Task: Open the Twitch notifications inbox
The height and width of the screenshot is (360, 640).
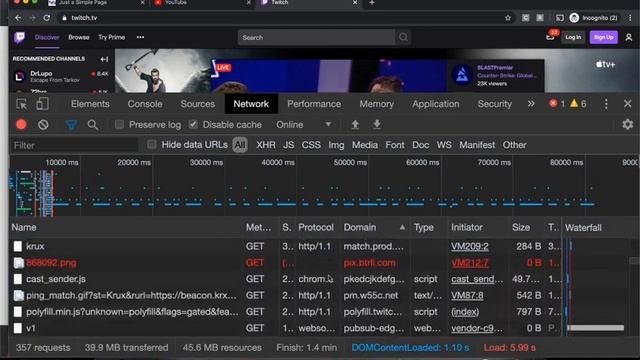Action: 551,36
